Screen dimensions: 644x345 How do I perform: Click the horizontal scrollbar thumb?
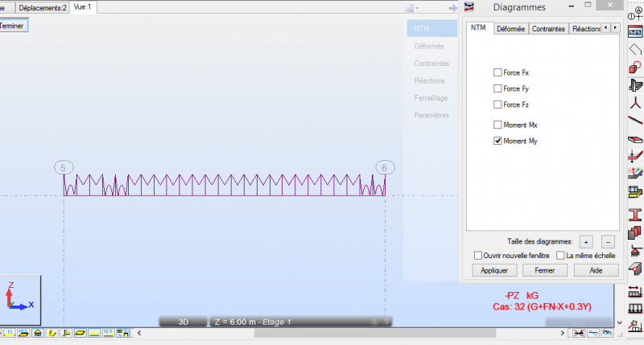[x=375, y=333]
